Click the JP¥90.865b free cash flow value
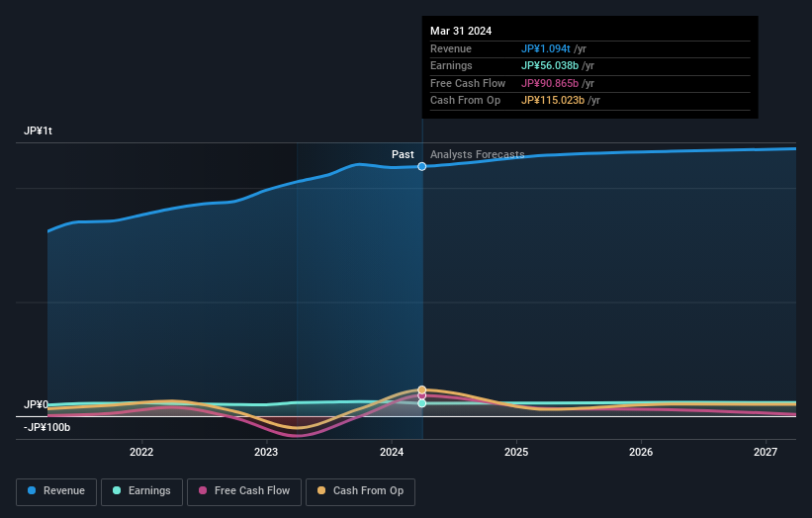 tap(550, 83)
